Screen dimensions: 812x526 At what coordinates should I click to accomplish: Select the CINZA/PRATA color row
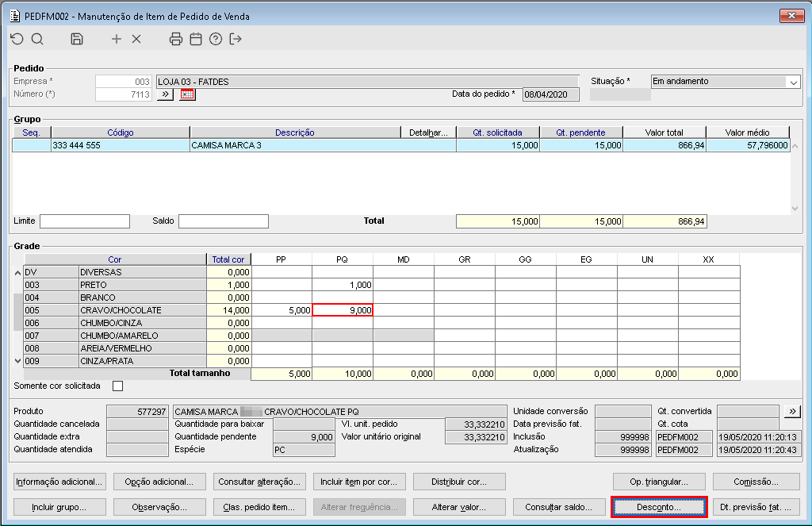pos(381,361)
